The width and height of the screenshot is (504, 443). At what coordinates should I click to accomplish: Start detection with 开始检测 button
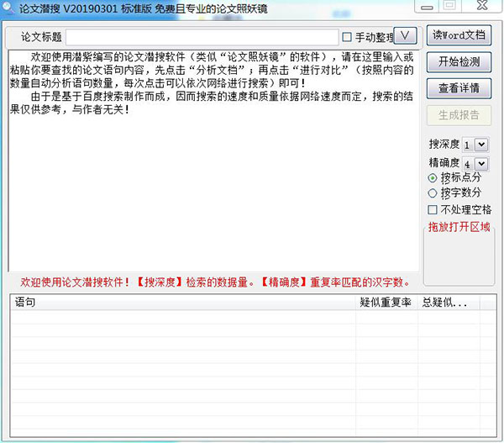pos(459,61)
